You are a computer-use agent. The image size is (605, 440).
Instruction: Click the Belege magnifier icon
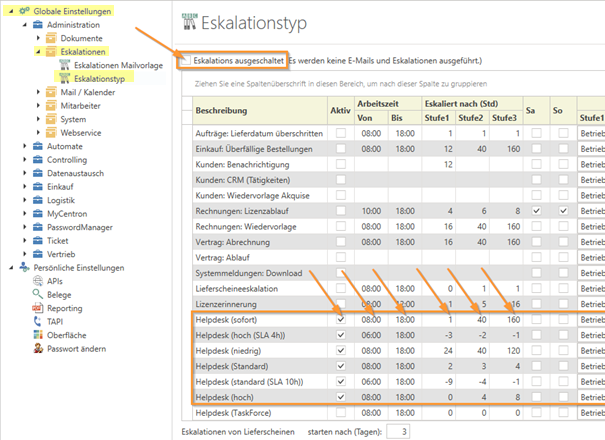pyautogui.click(x=38, y=295)
